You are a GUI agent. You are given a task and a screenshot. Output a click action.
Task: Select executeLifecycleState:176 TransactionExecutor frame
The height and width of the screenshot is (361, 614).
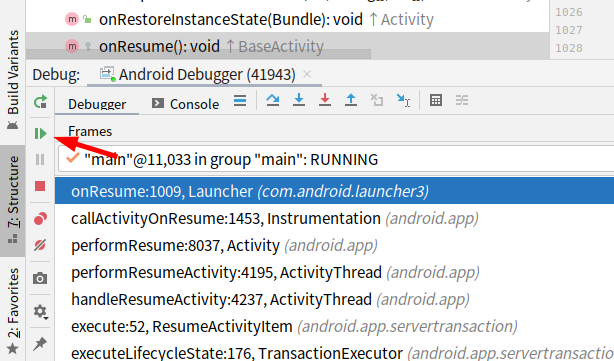[334, 353]
